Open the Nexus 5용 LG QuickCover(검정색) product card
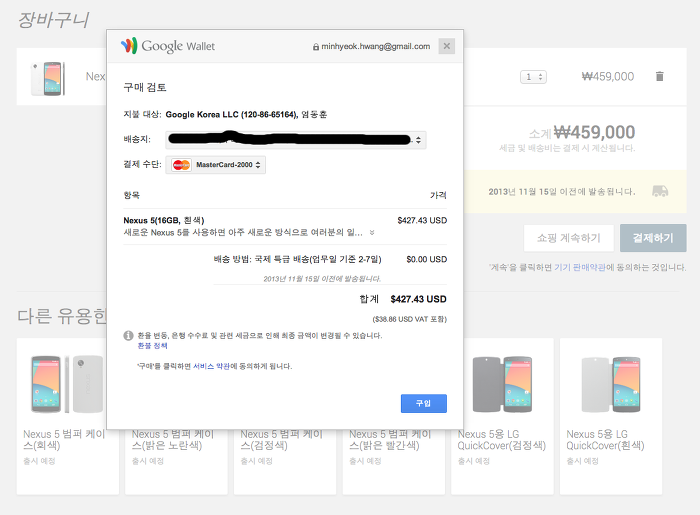This screenshot has height=515, width=700. [x=502, y=416]
